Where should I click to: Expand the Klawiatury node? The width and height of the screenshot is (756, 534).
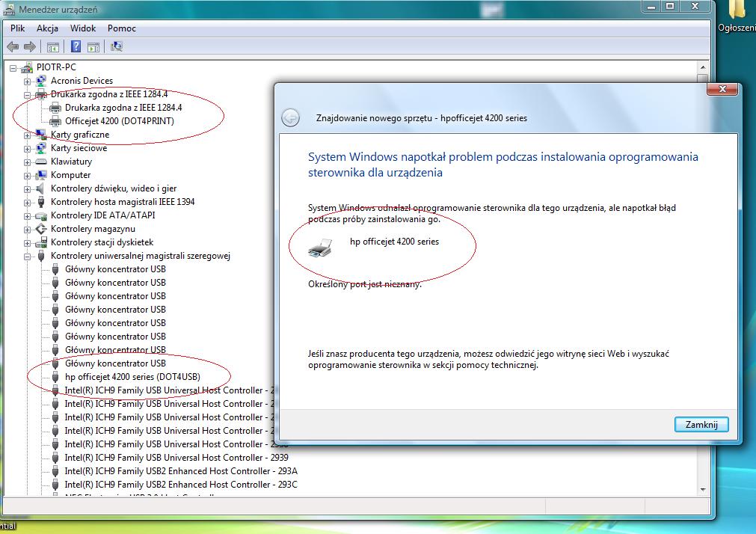coord(28,162)
